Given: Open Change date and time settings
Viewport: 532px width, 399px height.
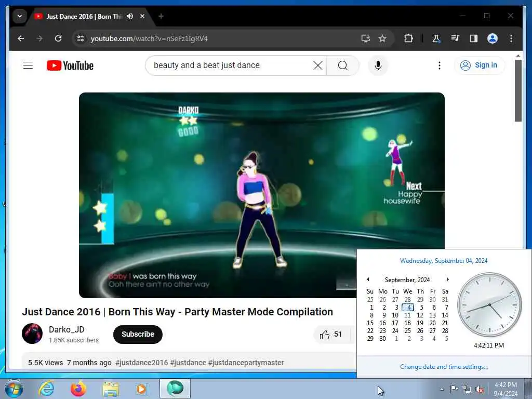Looking at the screenshot, I should pos(444,367).
